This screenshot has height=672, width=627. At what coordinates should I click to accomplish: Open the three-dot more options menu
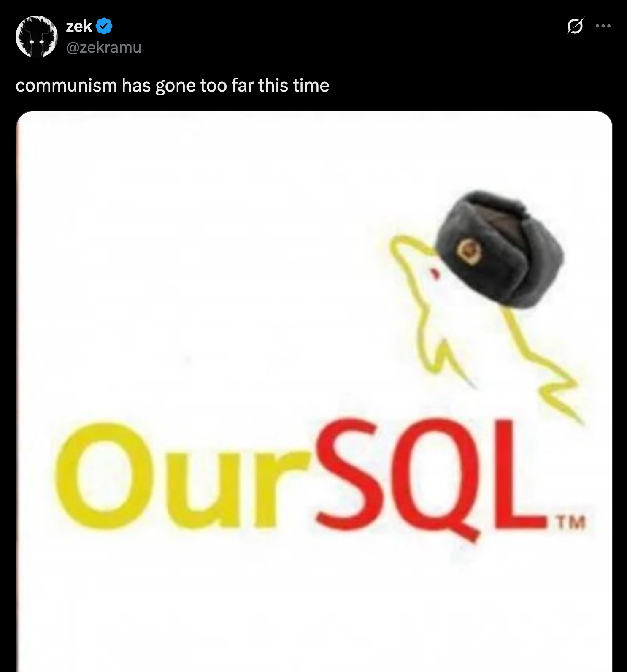coord(603,26)
